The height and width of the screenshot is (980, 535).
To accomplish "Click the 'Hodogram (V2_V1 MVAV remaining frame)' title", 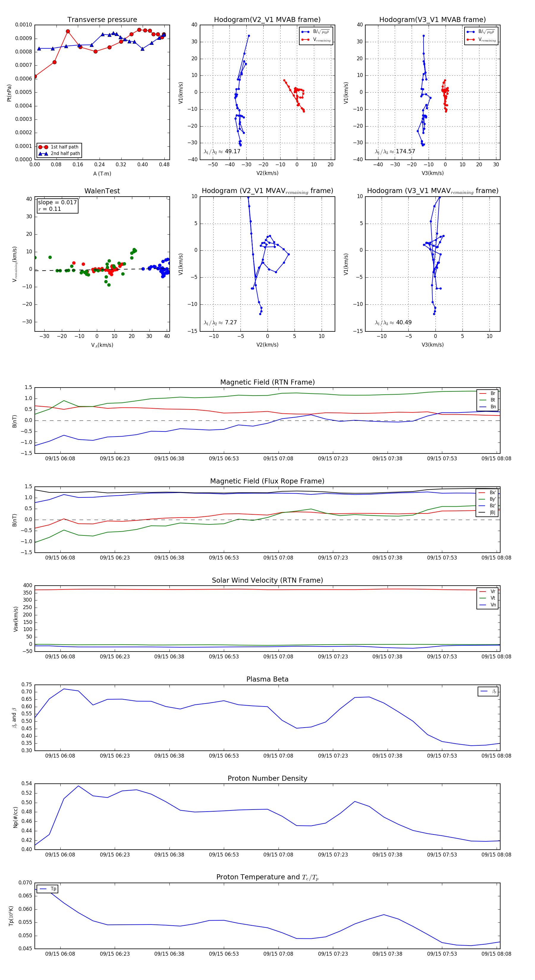I will [x=267, y=191].
